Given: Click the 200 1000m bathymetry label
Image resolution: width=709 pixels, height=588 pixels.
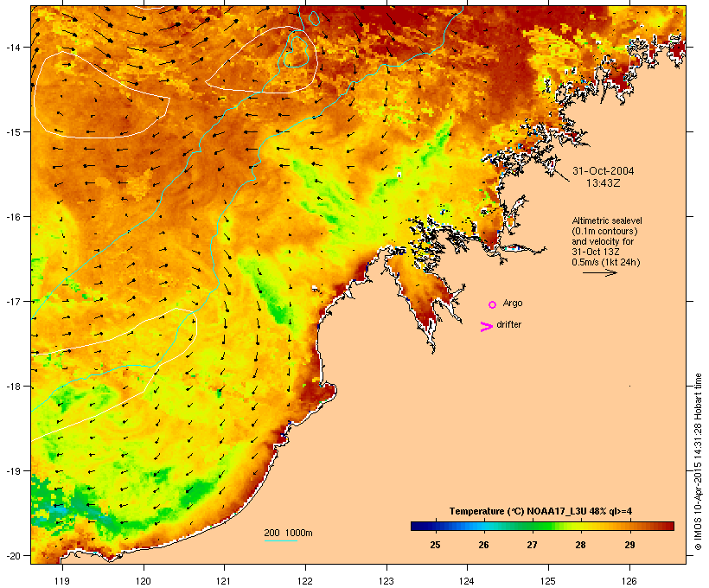Looking at the screenshot, I should (x=288, y=533).
